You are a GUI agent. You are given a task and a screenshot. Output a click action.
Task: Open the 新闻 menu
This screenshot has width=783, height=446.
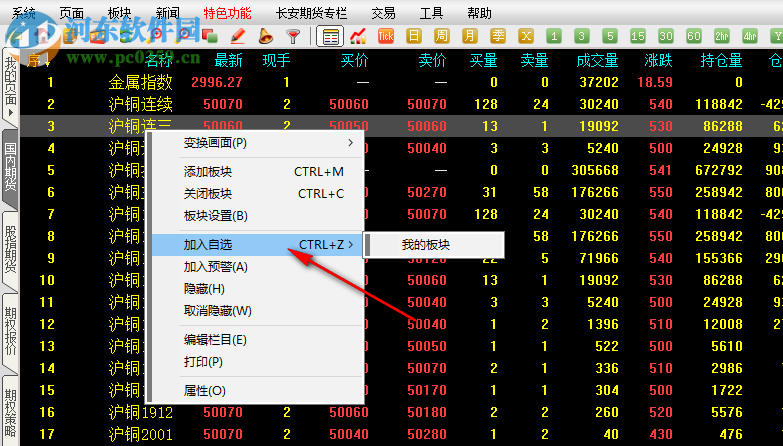[x=167, y=13]
